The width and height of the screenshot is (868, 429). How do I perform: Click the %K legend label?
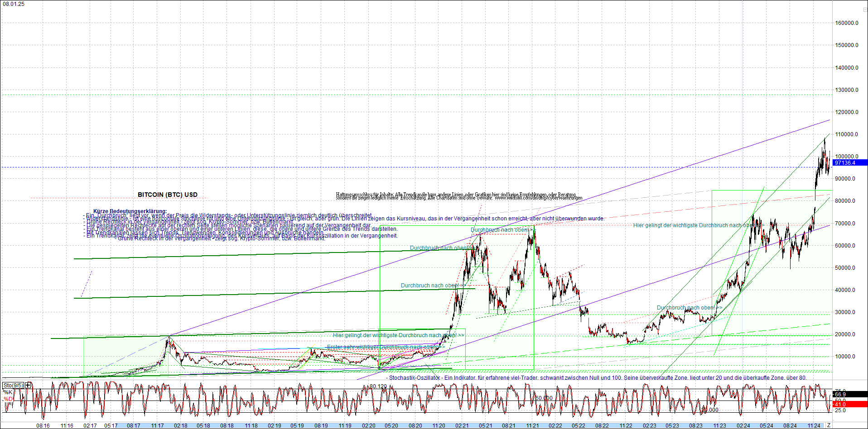pyautogui.click(x=8, y=392)
